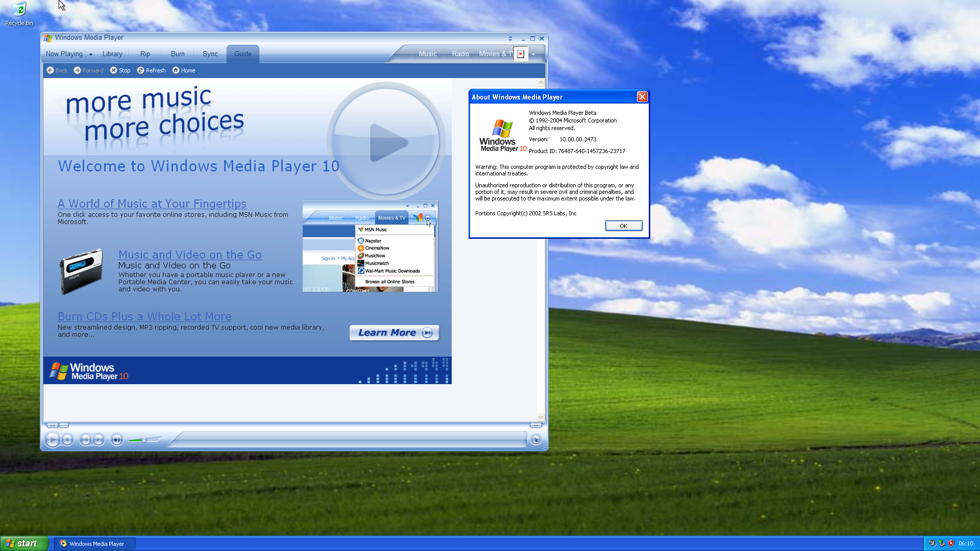Click the Windows Media Player 10 logo in About dialog
This screenshot has width=980, height=551.
pyautogui.click(x=503, y=136)
